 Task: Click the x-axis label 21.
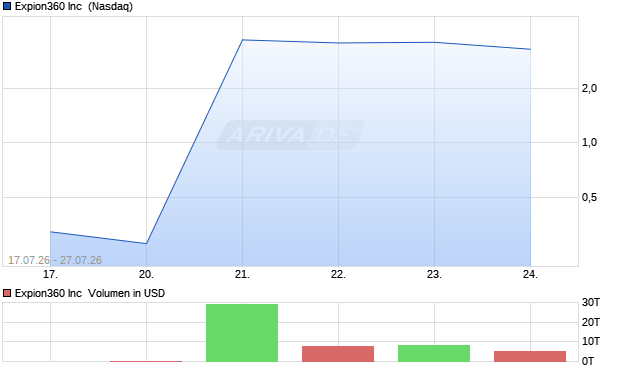(x=242, y=274)
